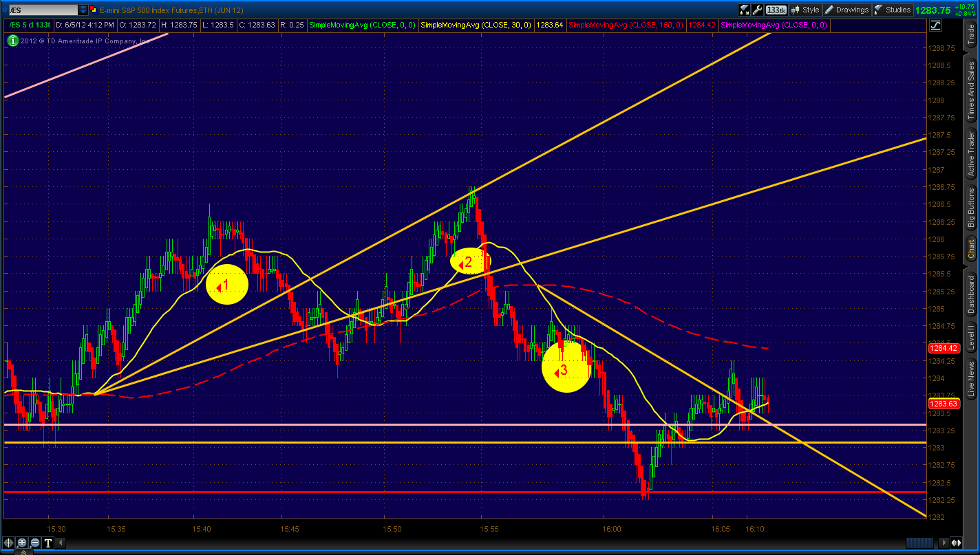Click the expand time axis double-arrow icon

pyautogui.click(x=957, y=542)
